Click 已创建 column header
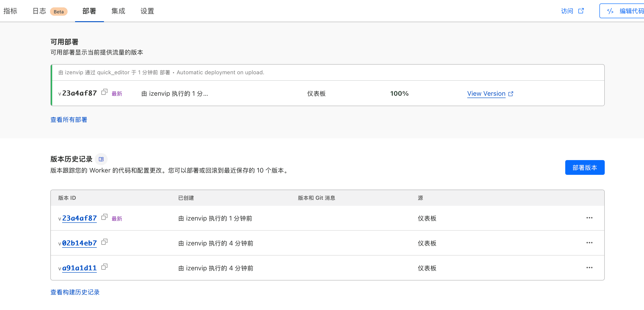This screenshot has height=310, width=644. click(186, 198)
